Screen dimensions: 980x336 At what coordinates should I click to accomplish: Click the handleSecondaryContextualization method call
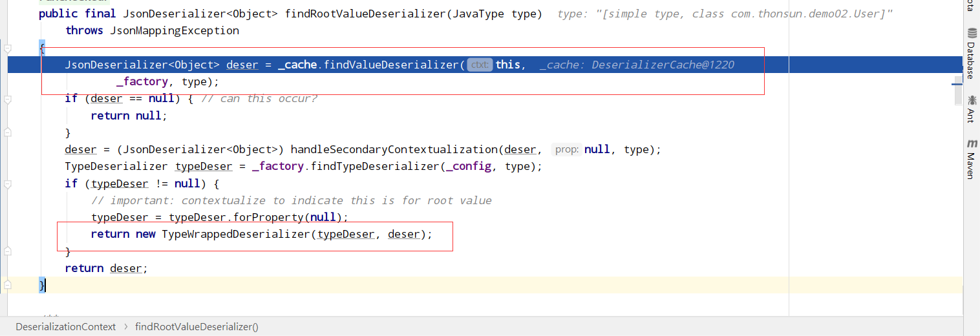(394, 149)
